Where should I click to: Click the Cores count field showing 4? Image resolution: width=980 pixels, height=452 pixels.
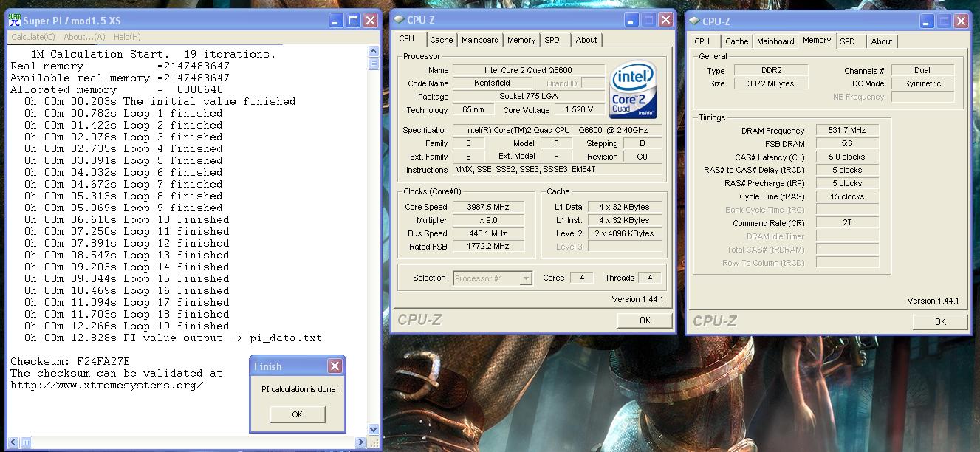582,278
